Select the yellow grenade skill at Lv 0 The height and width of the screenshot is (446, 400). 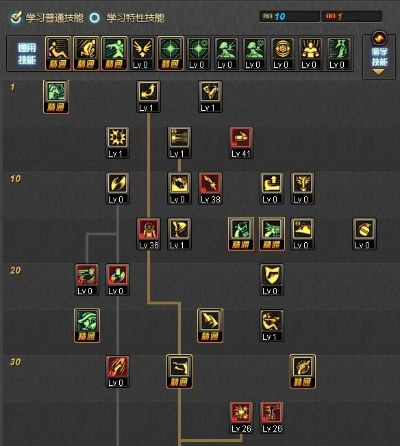(x=364, y=234)
